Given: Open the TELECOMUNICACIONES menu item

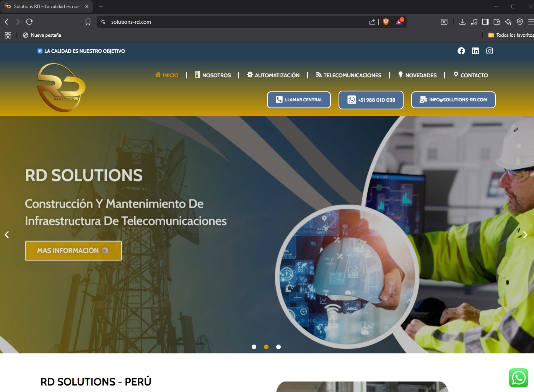Looking at the screenshot, I should 348,75.
